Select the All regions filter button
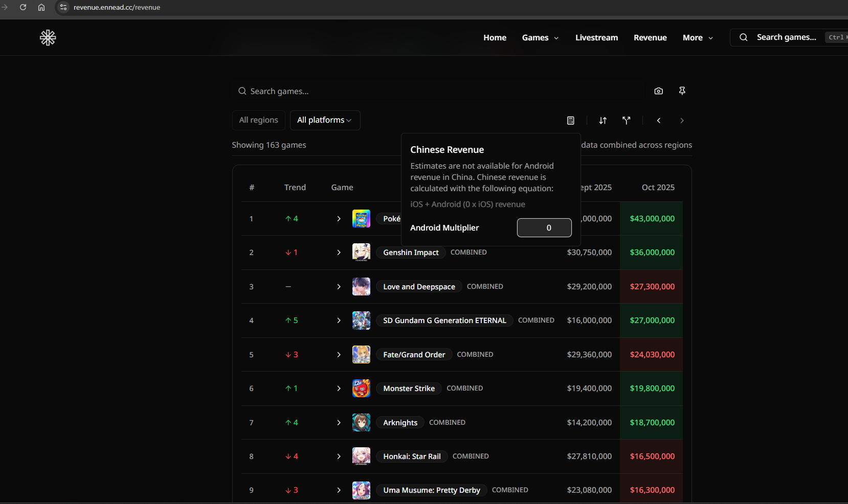Image resolution: width=848 pixels, height=504 pixels. point(259,120)
